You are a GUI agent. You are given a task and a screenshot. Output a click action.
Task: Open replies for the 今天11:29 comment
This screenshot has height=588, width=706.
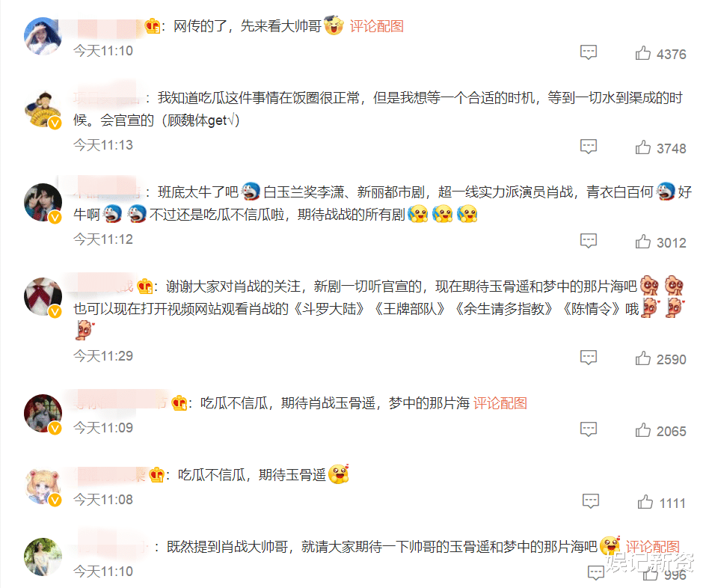coord(589,358)
